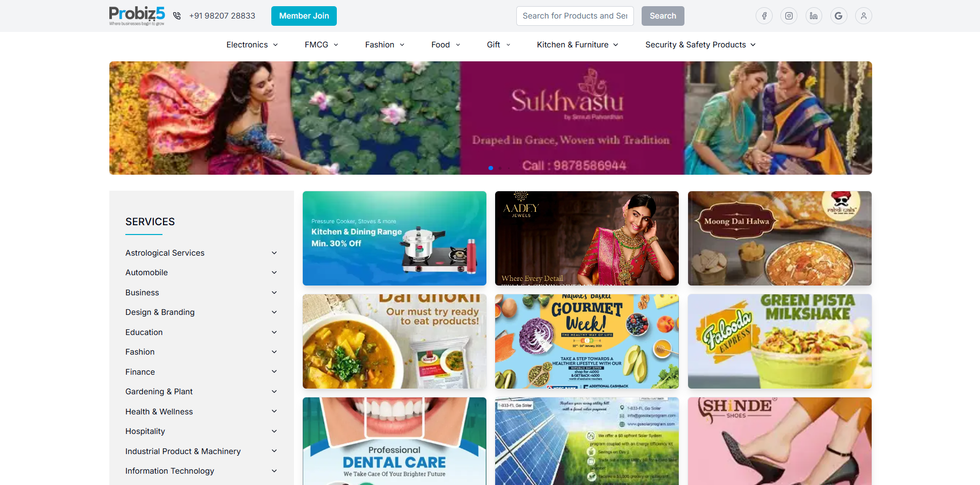Click the Probiz5 logo
Screen dimensions: 980x485
coord(137,15)
